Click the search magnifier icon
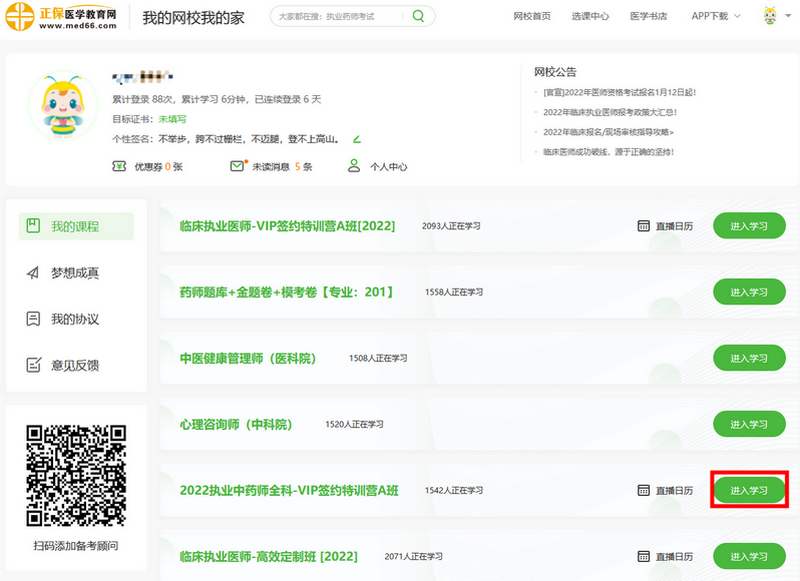 418,16
